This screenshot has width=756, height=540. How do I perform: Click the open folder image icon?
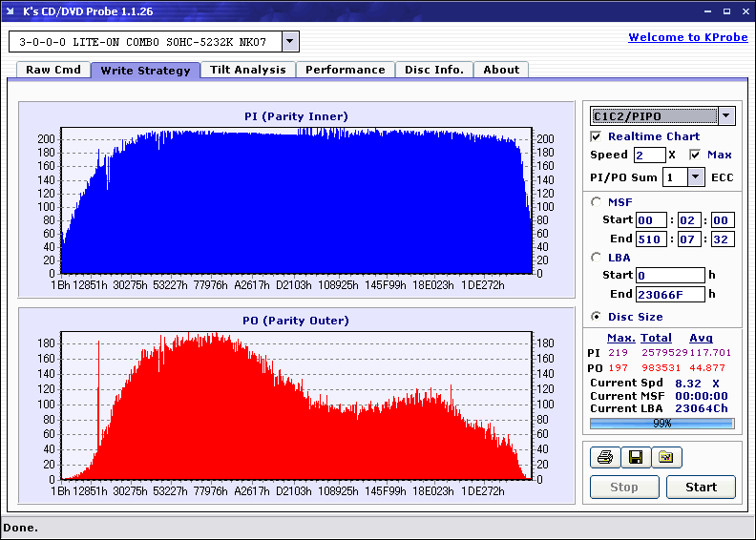coord(666,458)
